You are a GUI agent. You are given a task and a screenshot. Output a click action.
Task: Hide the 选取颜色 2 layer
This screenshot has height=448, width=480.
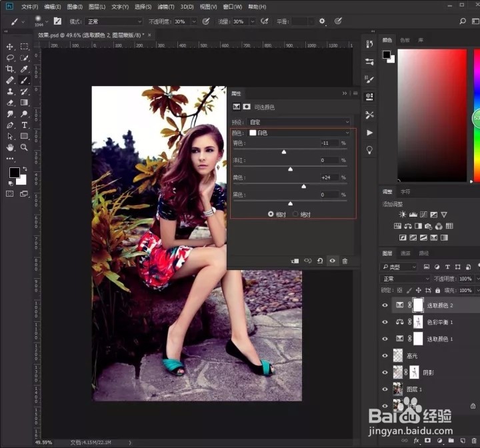click(x=385, y=305)
